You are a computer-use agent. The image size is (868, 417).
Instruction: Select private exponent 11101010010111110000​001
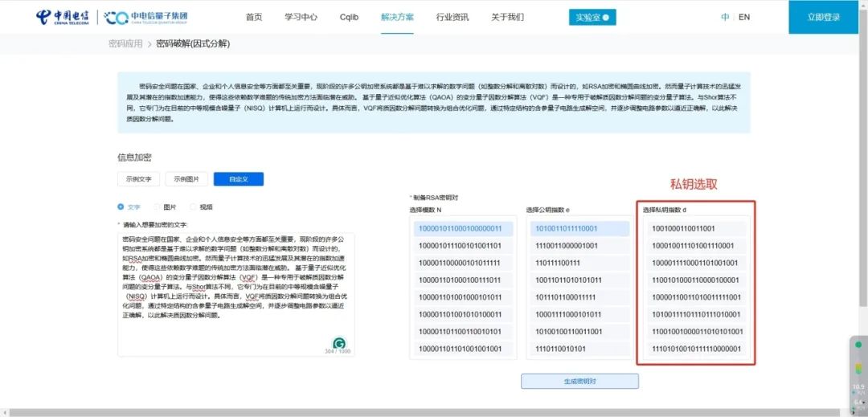(x=696, y=349)
